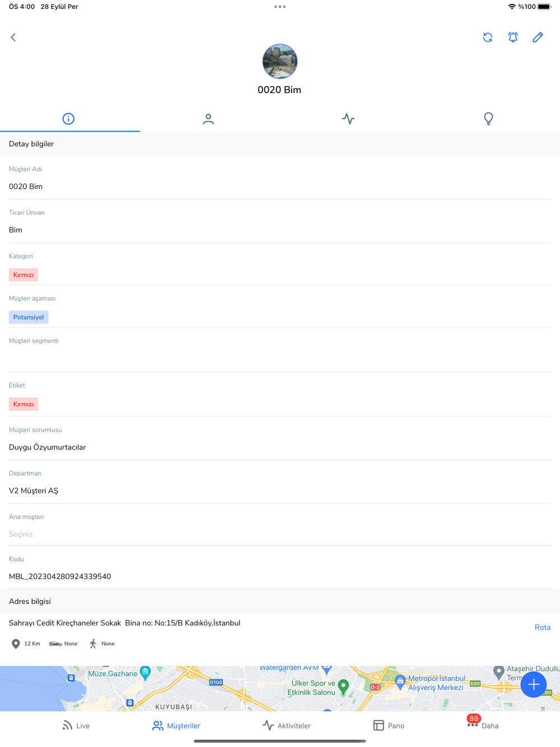Tap the Müşteri Adı value 0020 Bim

26,186
